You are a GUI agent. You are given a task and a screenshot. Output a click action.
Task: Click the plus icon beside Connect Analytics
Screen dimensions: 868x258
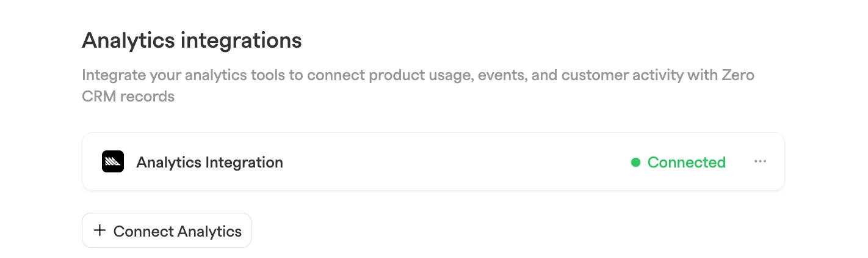pyautogui.click(x=99, y=231)
